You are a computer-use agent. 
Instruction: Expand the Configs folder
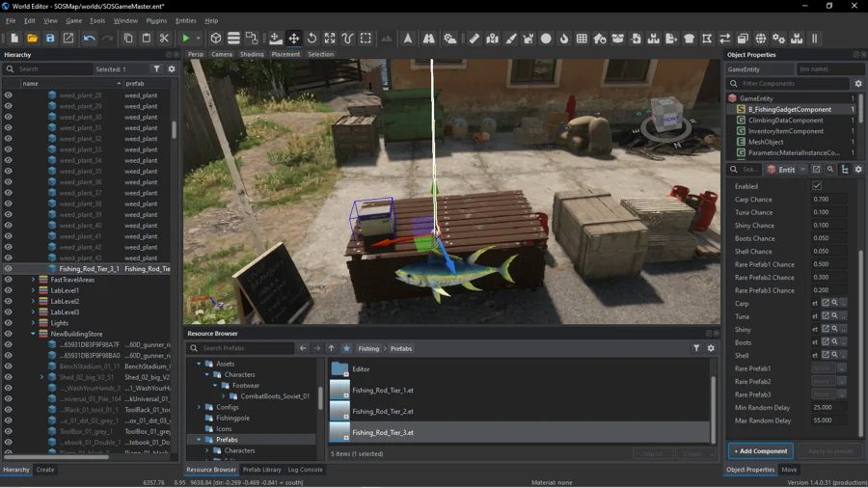199,407
